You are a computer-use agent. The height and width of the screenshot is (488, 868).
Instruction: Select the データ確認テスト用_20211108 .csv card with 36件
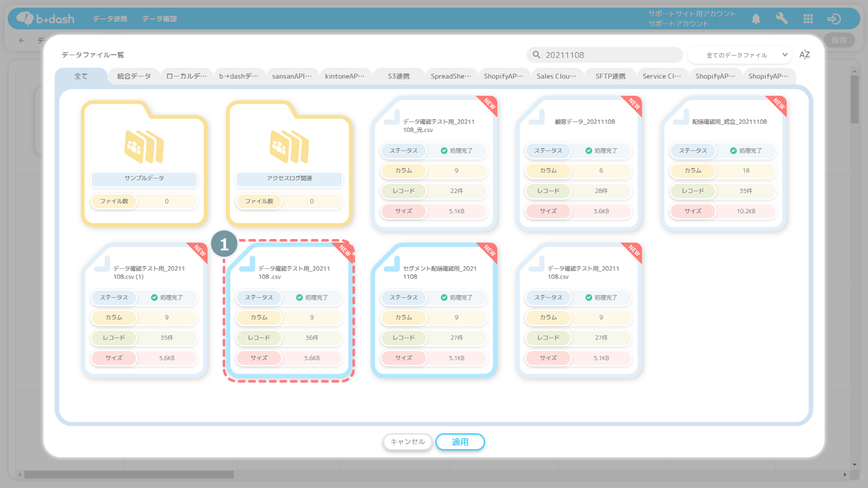[289, 311]
